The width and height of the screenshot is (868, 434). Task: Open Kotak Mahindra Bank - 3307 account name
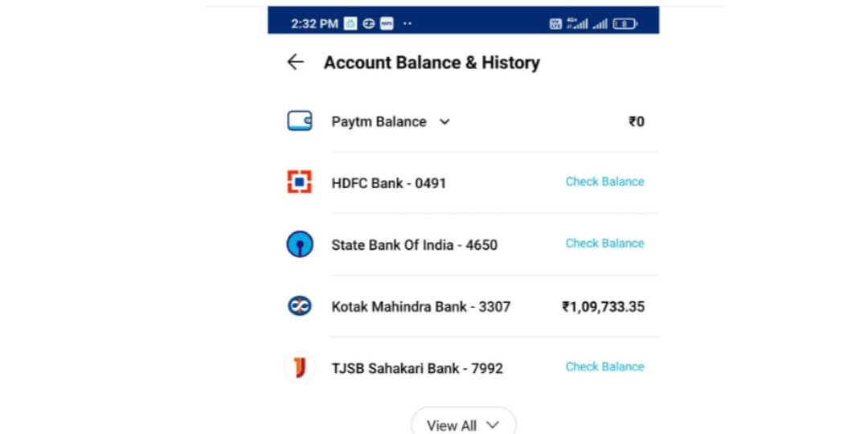point(420,307)
